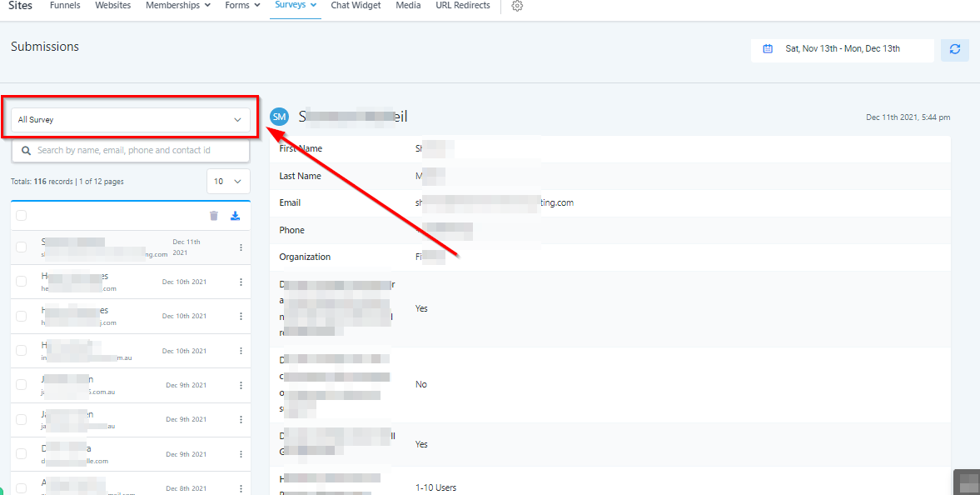Image resolution: width=980 pixels, height=495 pixels.
Task: Open the 10 per page size dropdown
Action: click(228, 182)
